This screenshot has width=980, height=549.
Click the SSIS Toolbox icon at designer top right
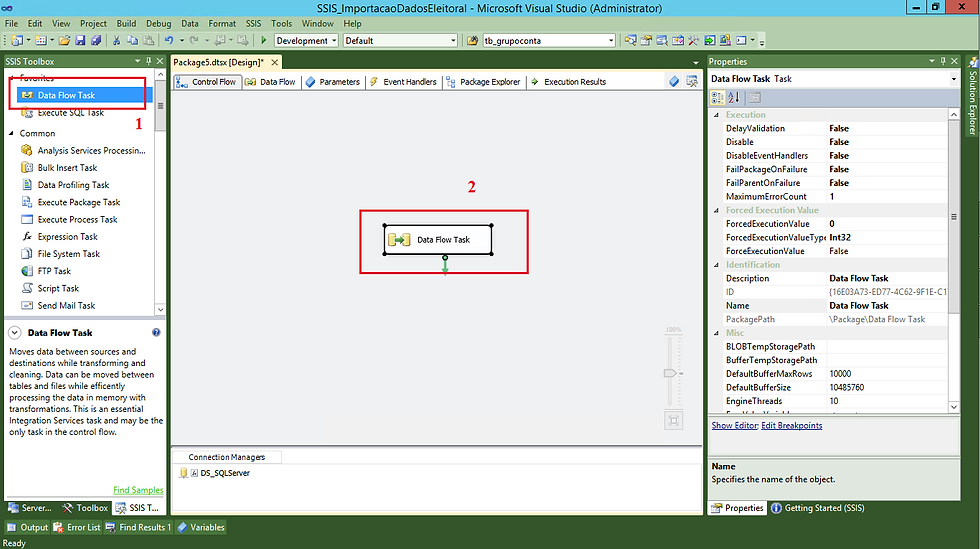click(x=692, y=82)
